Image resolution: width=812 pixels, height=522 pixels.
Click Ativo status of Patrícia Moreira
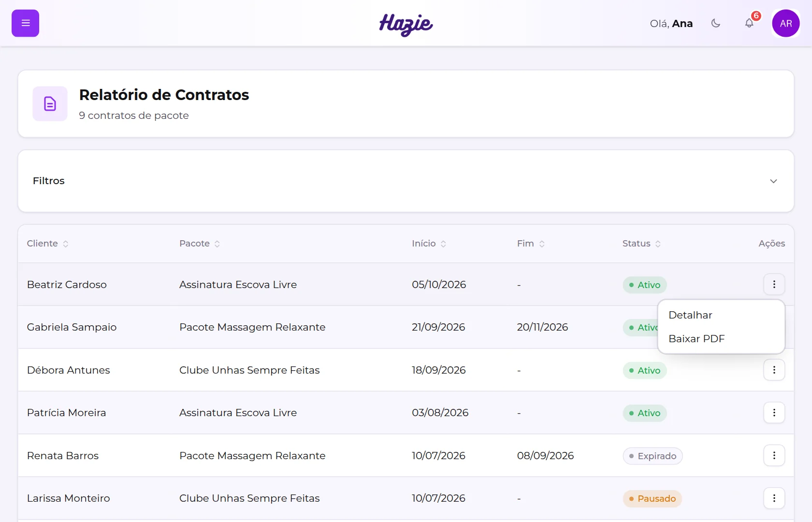click(x=645, y=413)
